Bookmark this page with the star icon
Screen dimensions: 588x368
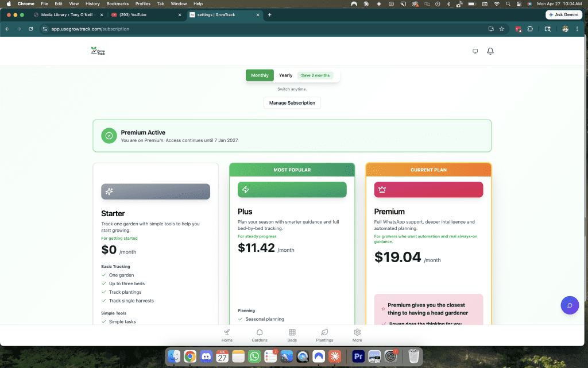502,29
